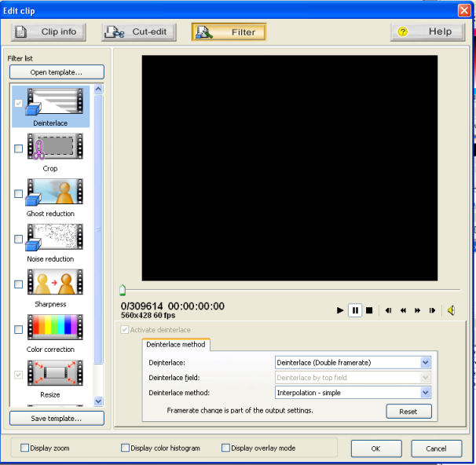Check Display zoom option
The height and width of the screenshot is (465, 476).
(24, 448)
